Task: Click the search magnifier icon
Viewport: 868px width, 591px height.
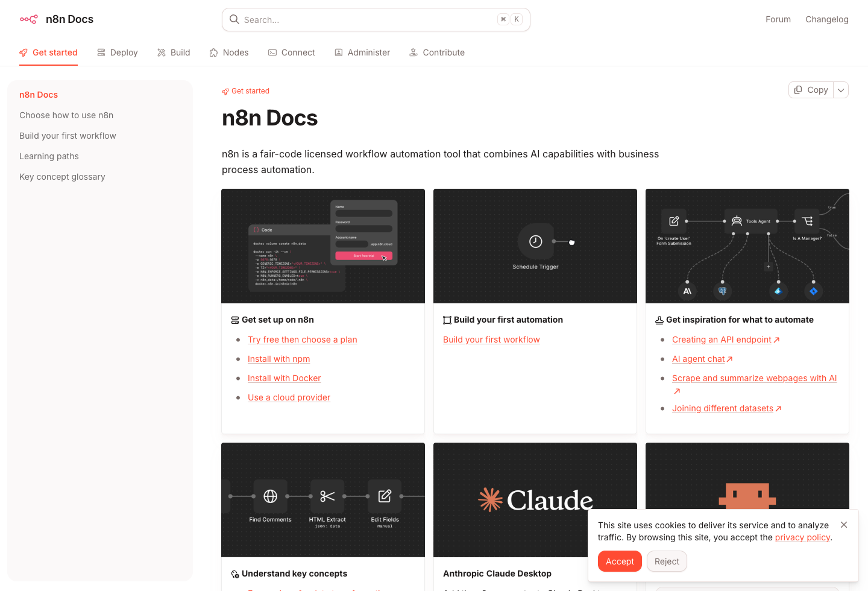Action: (x=234, y=19)
